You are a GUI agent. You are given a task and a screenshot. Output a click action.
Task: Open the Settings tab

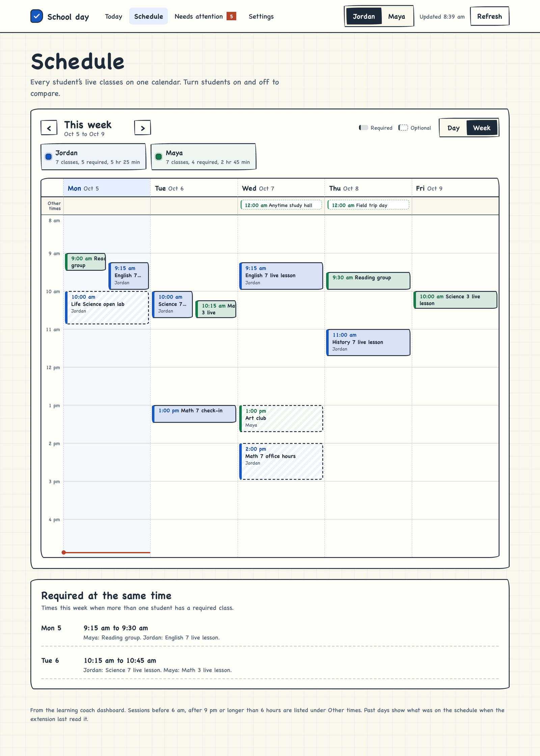tap(261, 16)
